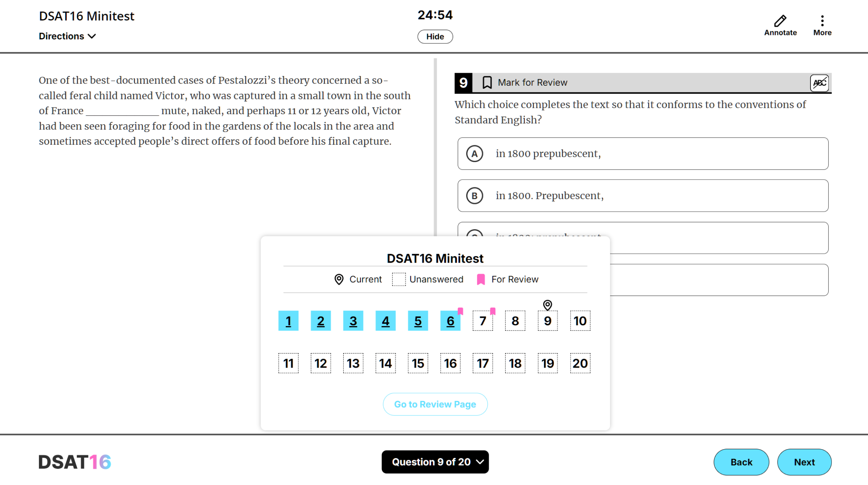This screenshot has height=485, width=868.
Task: Toggle Hide to show passage text
Action: (434, 36)
